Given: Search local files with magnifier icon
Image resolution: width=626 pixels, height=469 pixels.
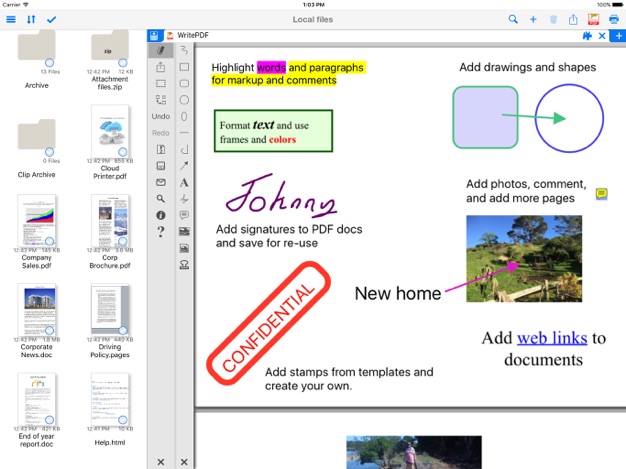Looking at the screenshot, I should pyautogui.click(x=514, y=19).
